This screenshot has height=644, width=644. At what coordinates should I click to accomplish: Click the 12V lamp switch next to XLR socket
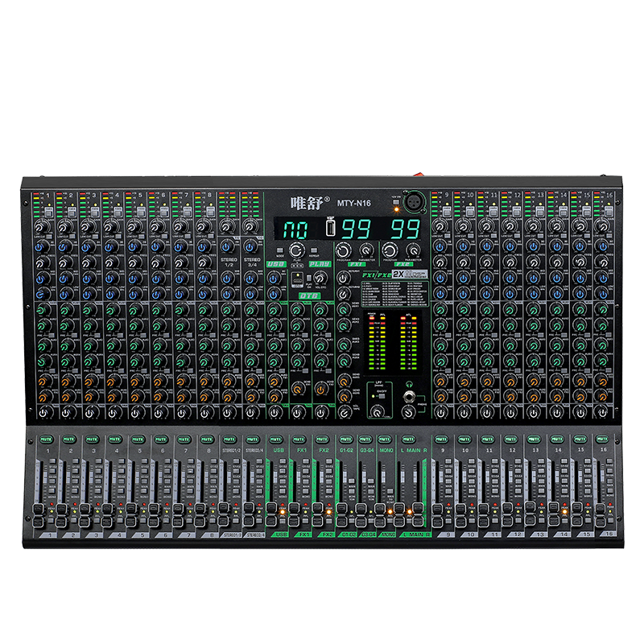coord(396,202)
